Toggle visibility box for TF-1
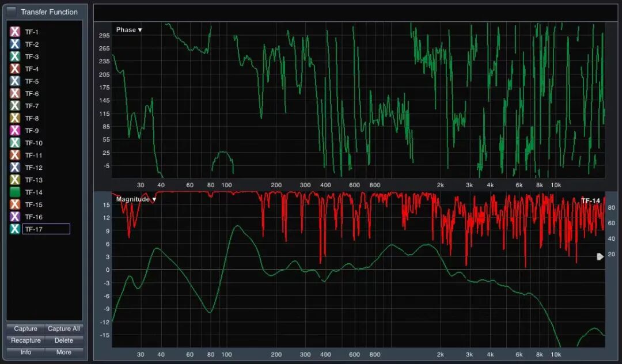This screenshot has width=622, height=364. (14, 32)
